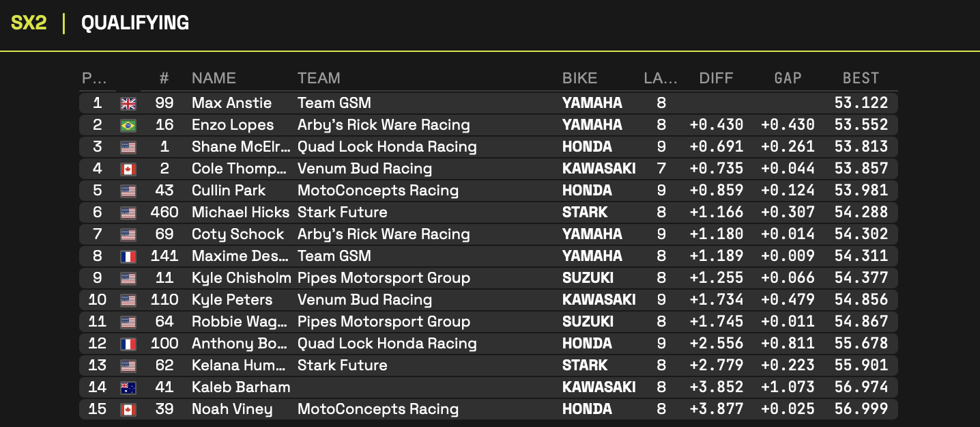This screenshot has height=427, width=980.
Task: Click Stark Future team for Michael Hicks
Action: coord(343,212)
